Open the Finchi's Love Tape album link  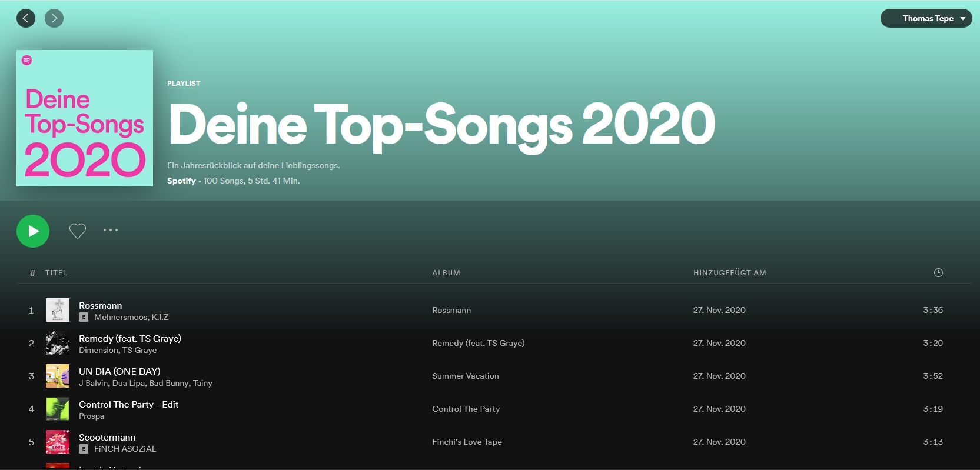(x=467, y=442)
